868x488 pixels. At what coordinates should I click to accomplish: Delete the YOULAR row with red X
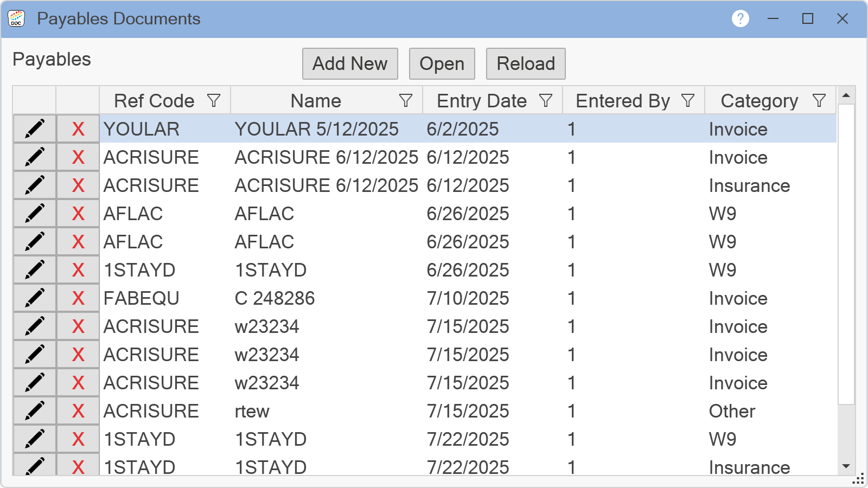click(78, 129)
